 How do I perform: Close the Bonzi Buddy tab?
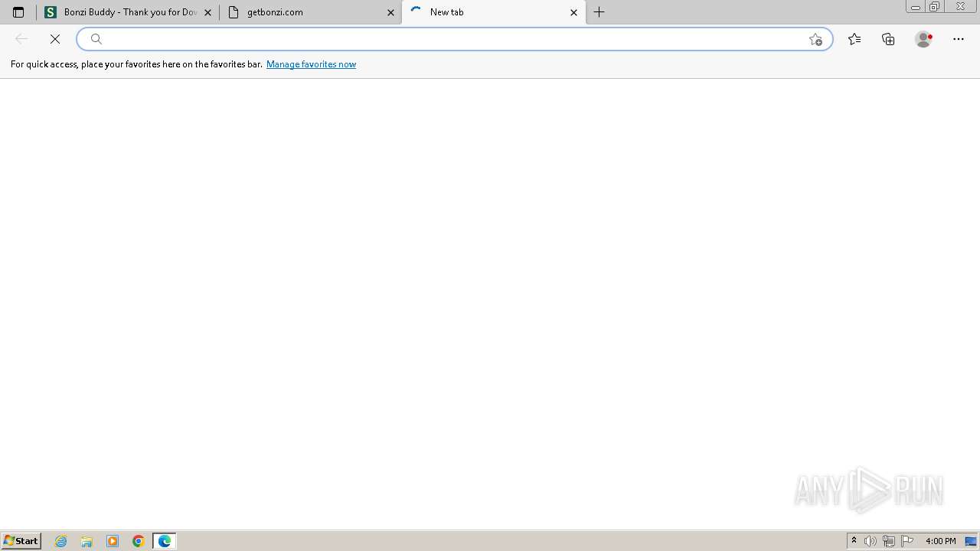click(207, 12)
